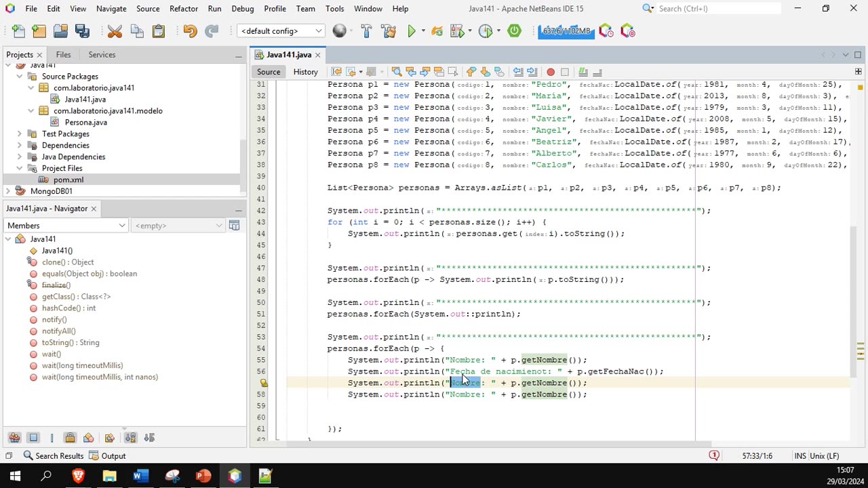Select the Source editor view button

pyautogui.click(x=269, y=72)
